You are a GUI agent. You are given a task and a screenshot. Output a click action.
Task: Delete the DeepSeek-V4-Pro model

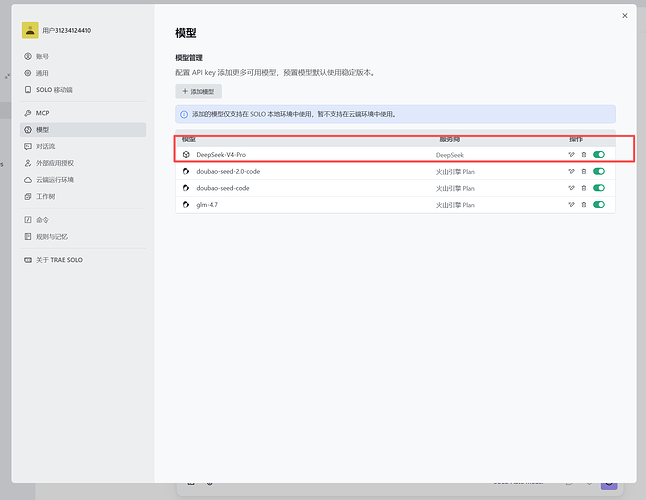click(x=584, y=154)
